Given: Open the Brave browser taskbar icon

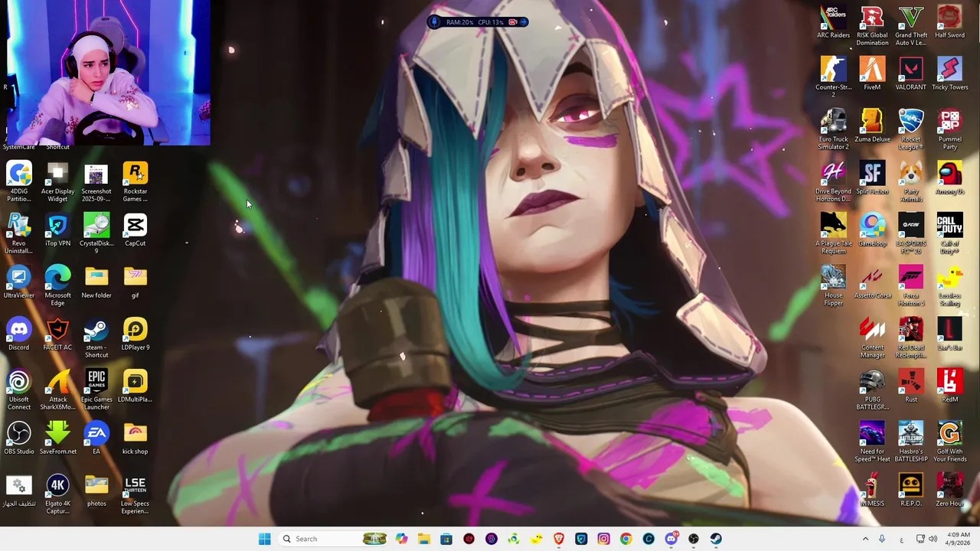Looking at the screenshot, I should point(559,539).
